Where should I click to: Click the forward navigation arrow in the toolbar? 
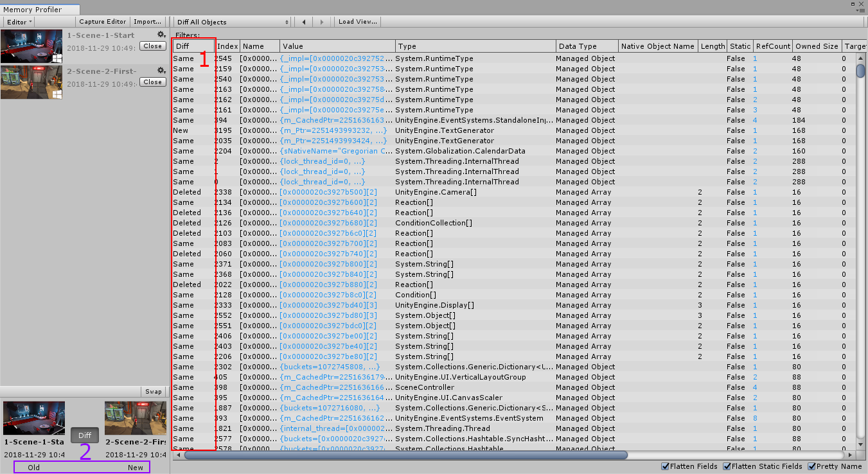pos(321,21)
